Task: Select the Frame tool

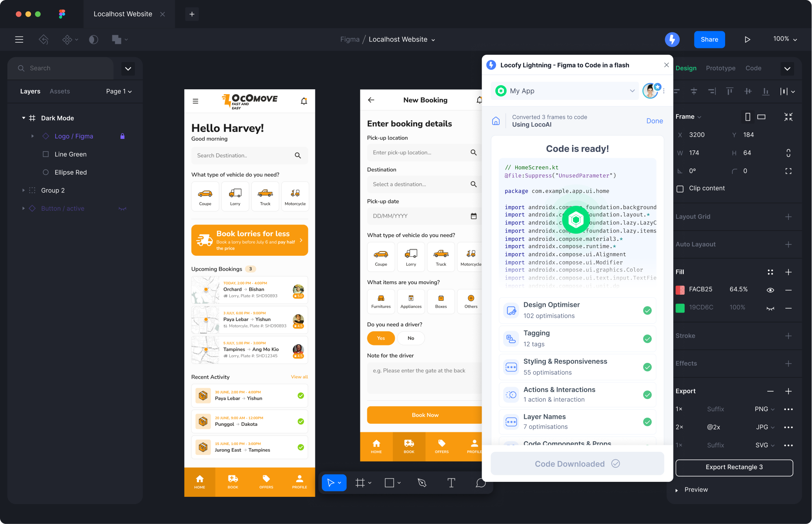Action: (360, 483)
